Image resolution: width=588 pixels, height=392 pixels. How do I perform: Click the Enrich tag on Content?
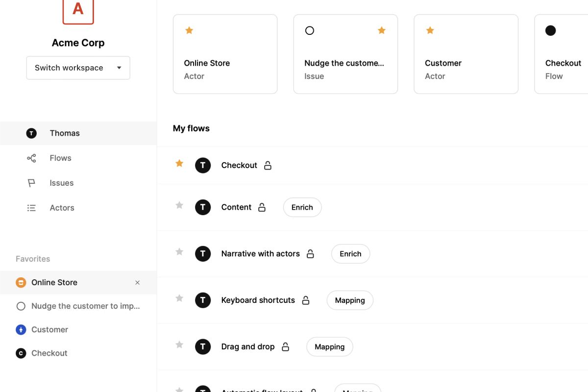[x=302, y=207]
